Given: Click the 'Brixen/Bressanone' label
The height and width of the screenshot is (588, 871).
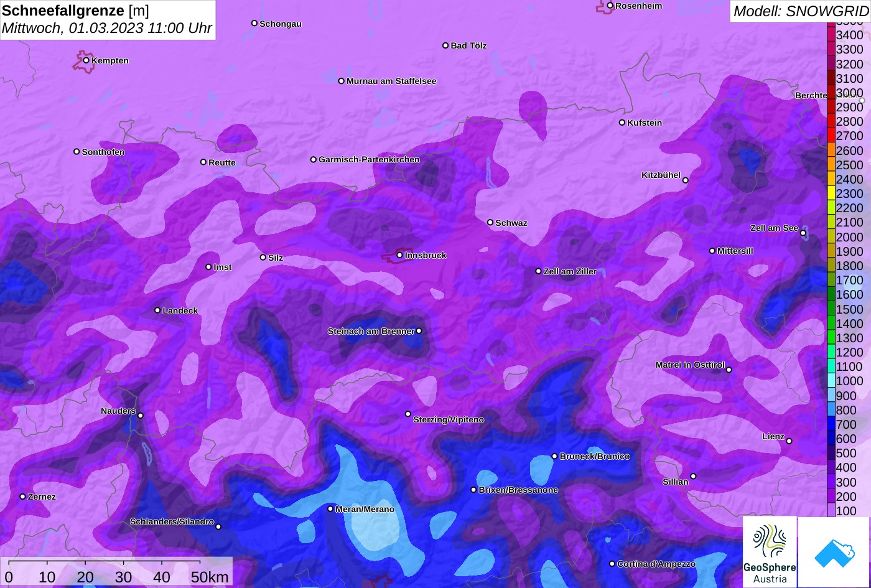Looking at the screenshot, I should (x=518, y=490).
